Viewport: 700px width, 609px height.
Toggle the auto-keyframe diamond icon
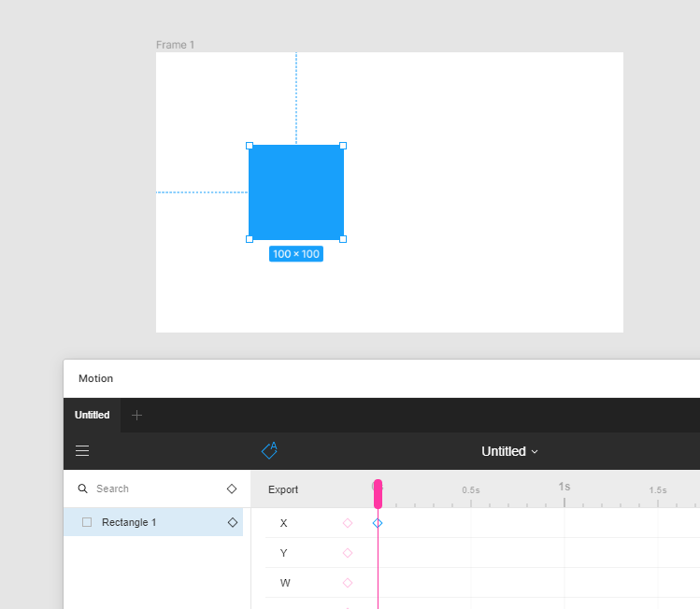[x=270, y=450]
